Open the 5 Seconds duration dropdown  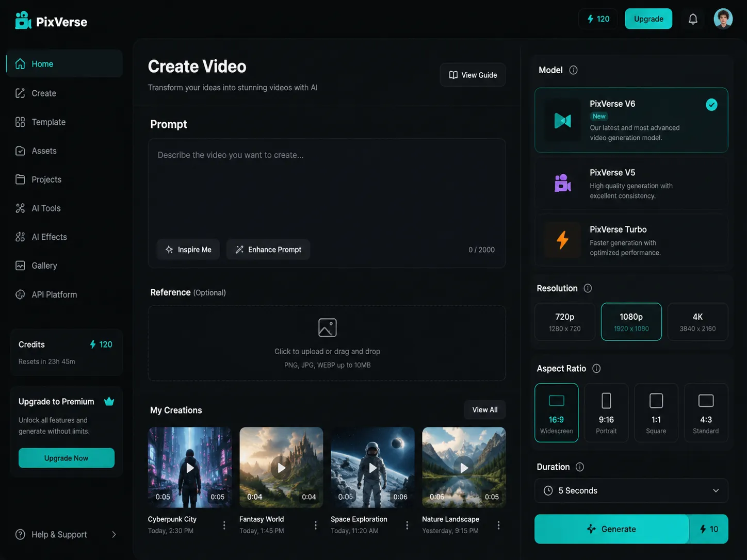[631, 490]
